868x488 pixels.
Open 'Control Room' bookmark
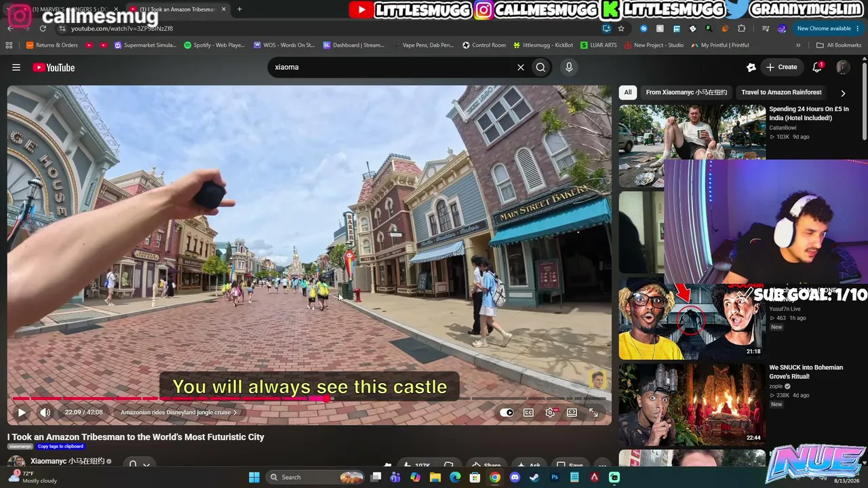[x=484, y=45]
